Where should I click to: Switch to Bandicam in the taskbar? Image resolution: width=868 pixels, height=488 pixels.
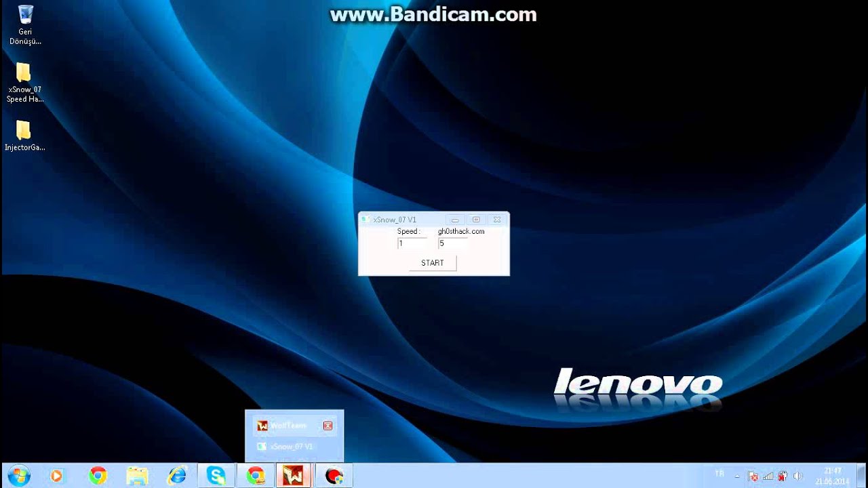pos(334,476)
